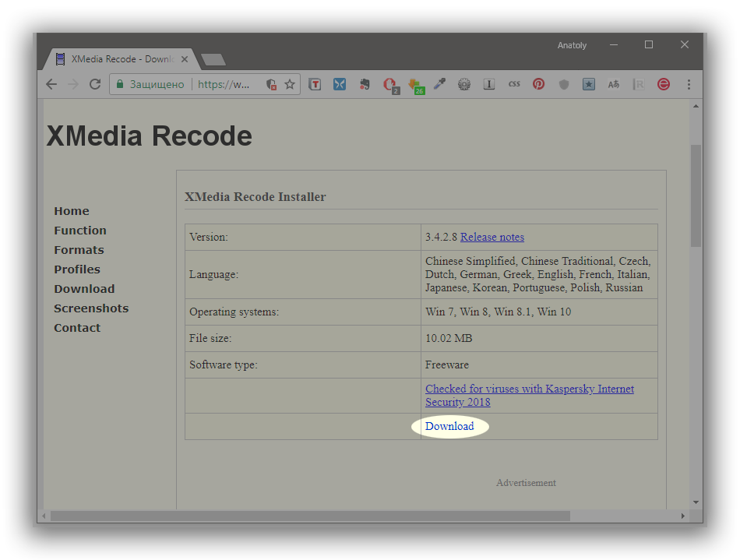Screen dimensions: 740x560
Task: Click the highlighted Download link
Action: pyautogui.click(x=449, y=426)
